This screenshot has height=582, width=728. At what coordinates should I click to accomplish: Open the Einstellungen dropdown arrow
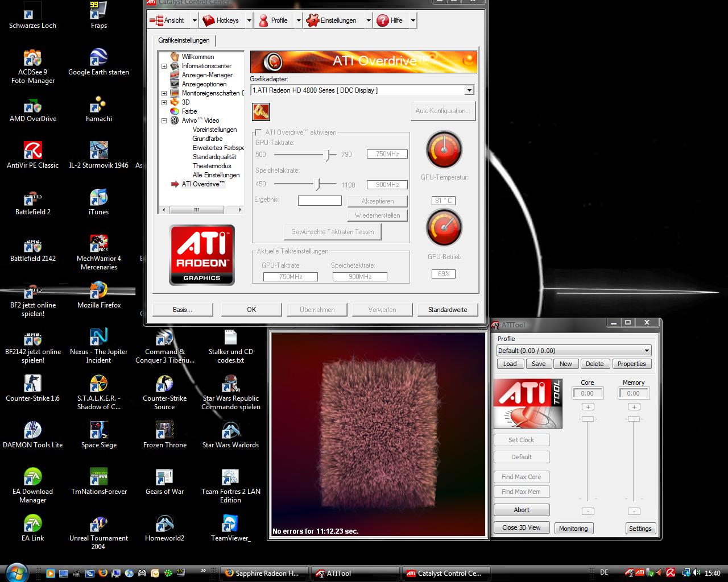click(368, 20)
